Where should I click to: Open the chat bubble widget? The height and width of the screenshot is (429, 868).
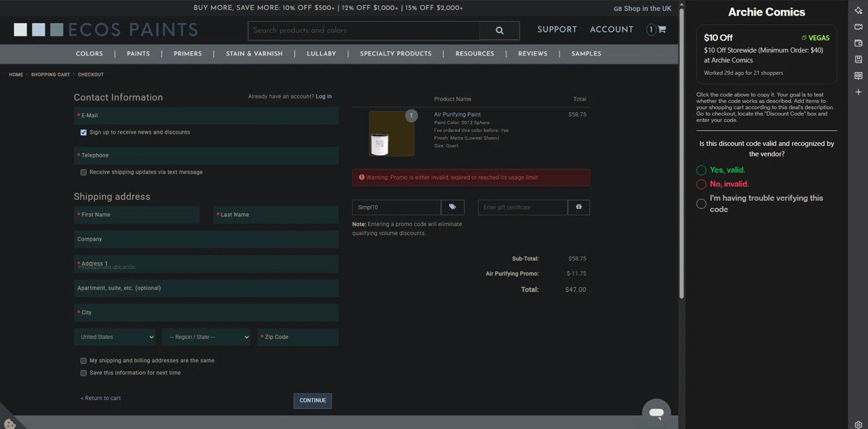pyautogui.click(x=656, y=413)
